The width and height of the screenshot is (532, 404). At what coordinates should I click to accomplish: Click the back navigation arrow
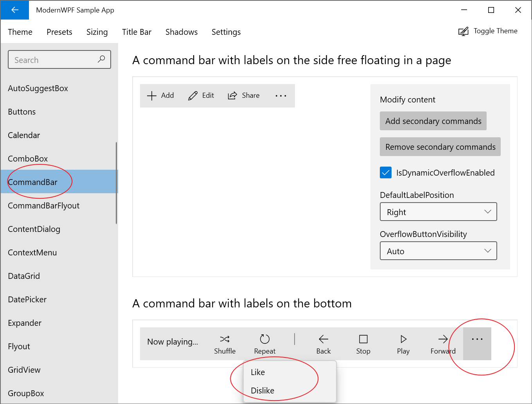14,10
